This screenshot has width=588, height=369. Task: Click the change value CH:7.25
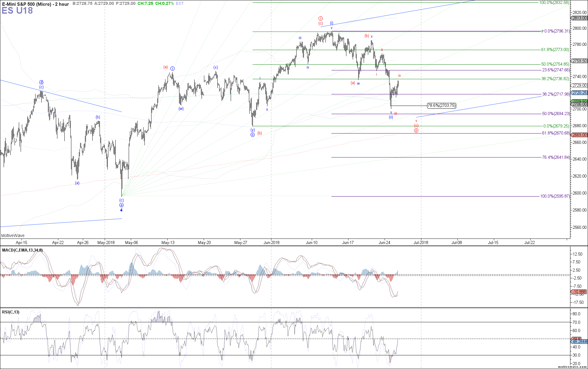[145, 4]
